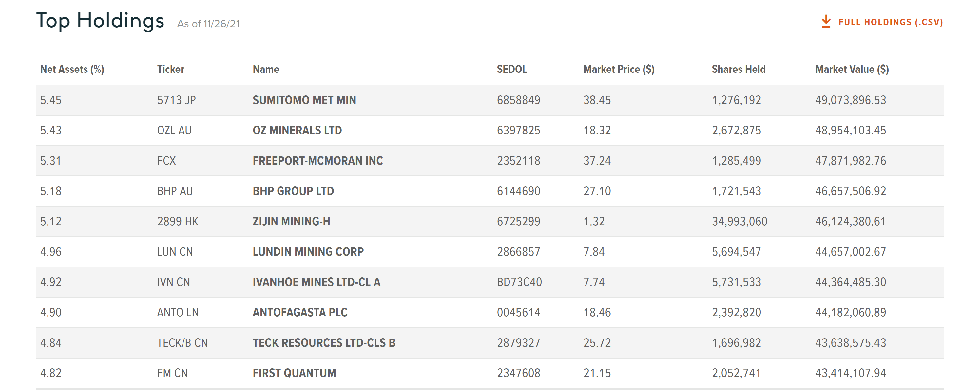980x390 pixels.
Task: Open the FULL HOLDINGS (.CSV) link
Action: tap(890, 22)
